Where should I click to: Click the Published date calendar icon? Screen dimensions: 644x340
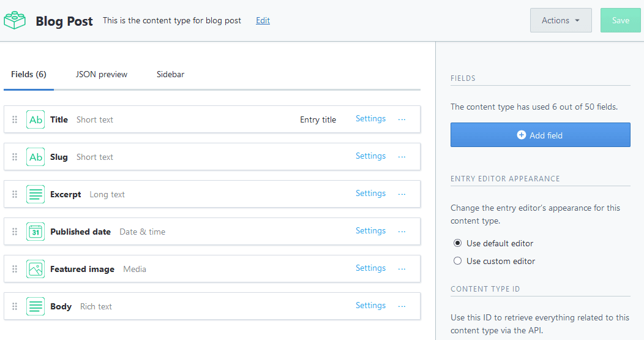36,232
